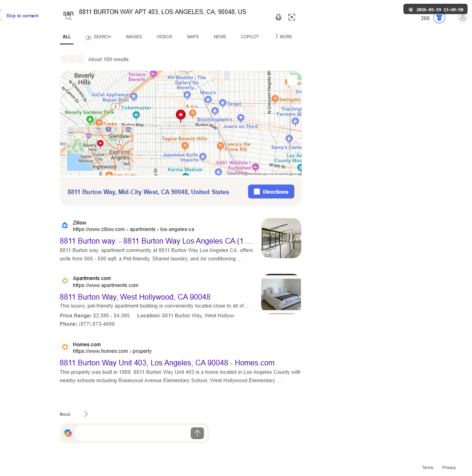Click the Samy's Camera map marker
472x476 pixels.
coord(289,139)
